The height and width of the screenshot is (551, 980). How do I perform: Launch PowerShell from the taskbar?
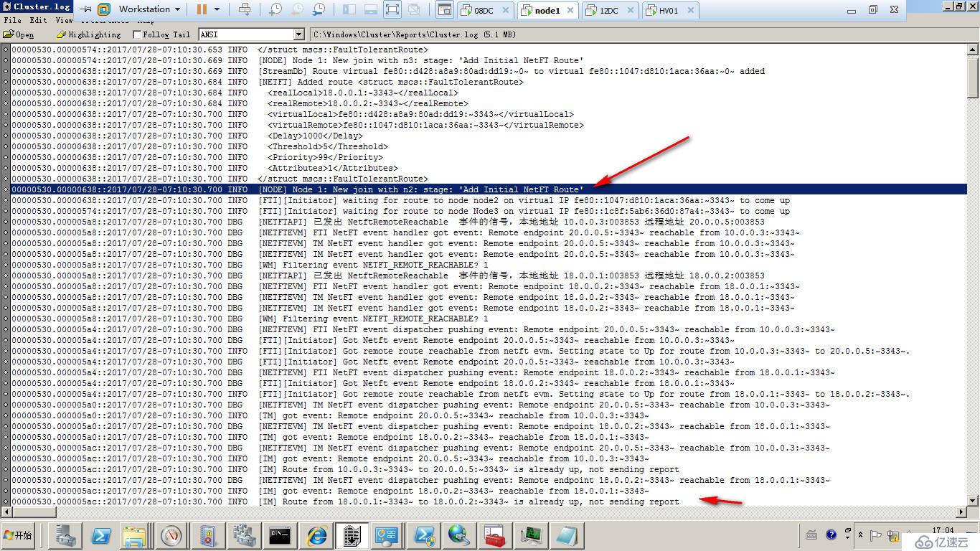point(101,535)
